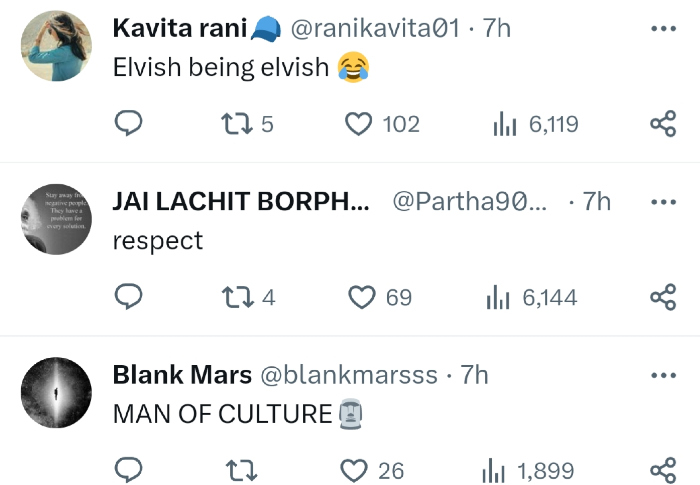Retweet the 'MAN OF CULTURE' tweet
The image size is (700, 485).
click(240, 470)
